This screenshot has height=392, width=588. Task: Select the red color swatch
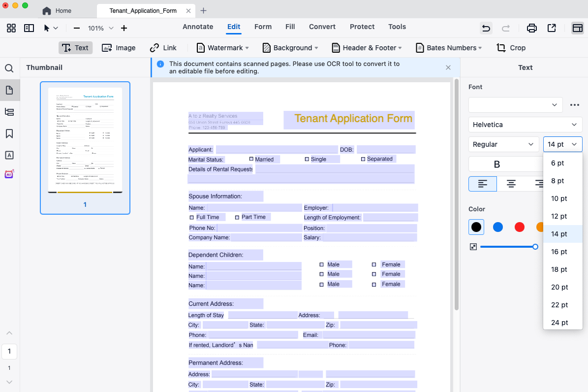coord(520,227)
